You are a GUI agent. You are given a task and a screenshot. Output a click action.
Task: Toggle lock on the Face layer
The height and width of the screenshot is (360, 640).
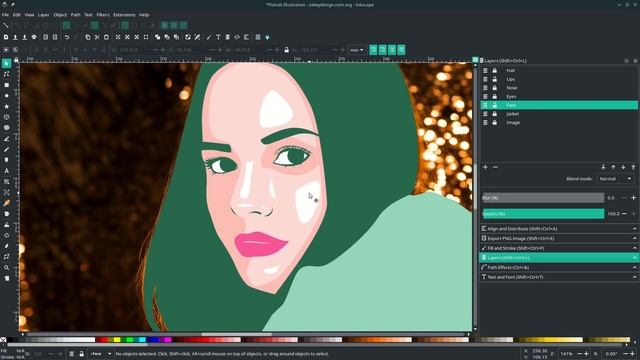(494, 105)
